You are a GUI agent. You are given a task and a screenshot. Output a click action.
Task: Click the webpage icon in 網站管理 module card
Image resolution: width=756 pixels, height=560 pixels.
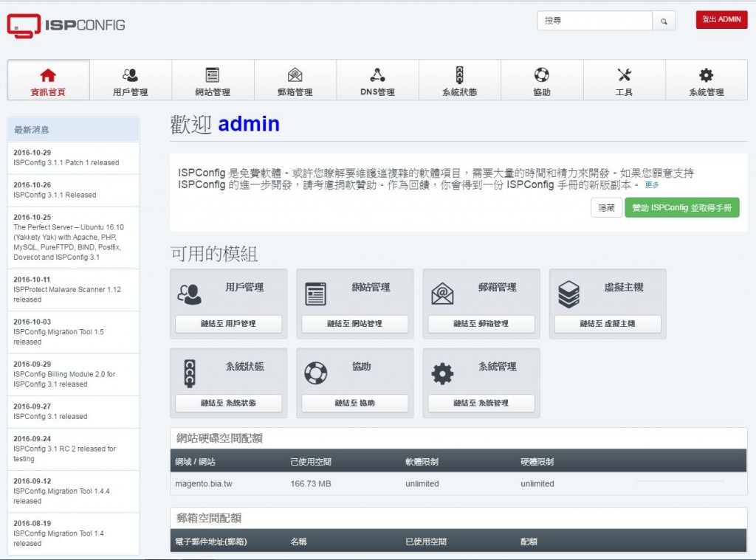pyautogui.click(x=316, y=294)
